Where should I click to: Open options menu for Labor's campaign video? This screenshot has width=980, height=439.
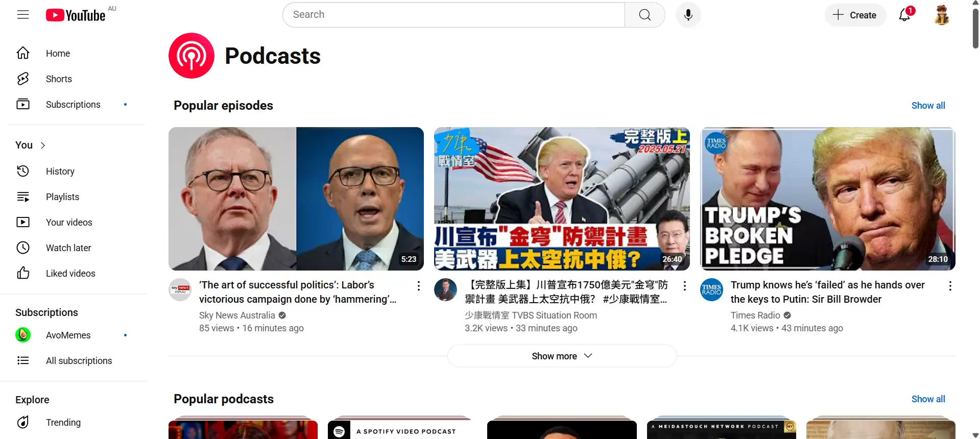(419, 286)
